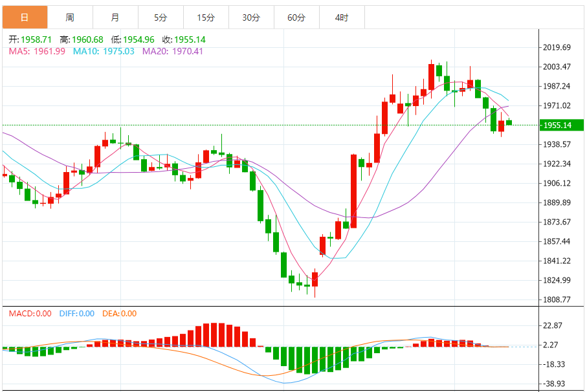Viewport: 587px width, 392px height.
Task: Open the 5分 timeframe tab
Action: pyautogui.click(x=161, y=17)
